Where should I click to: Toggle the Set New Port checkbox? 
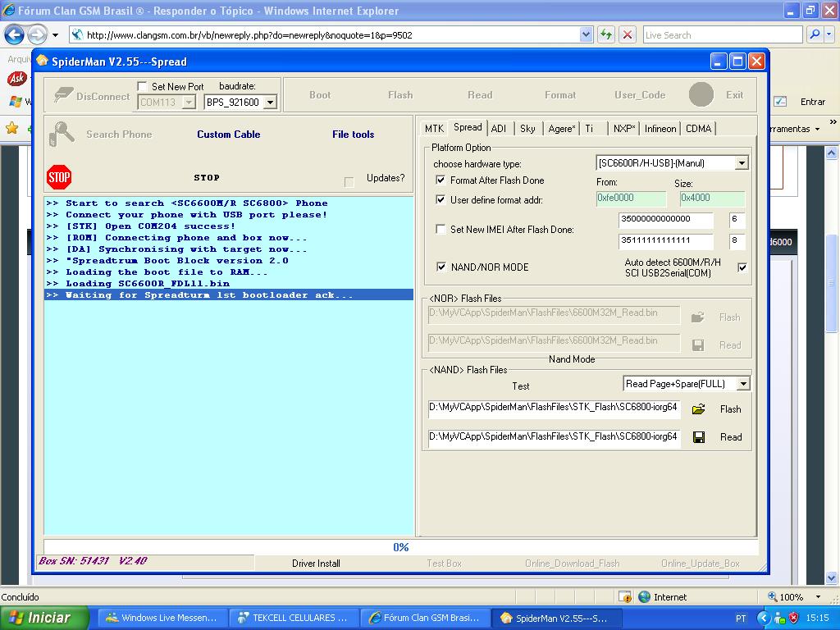tap(142, 86)
